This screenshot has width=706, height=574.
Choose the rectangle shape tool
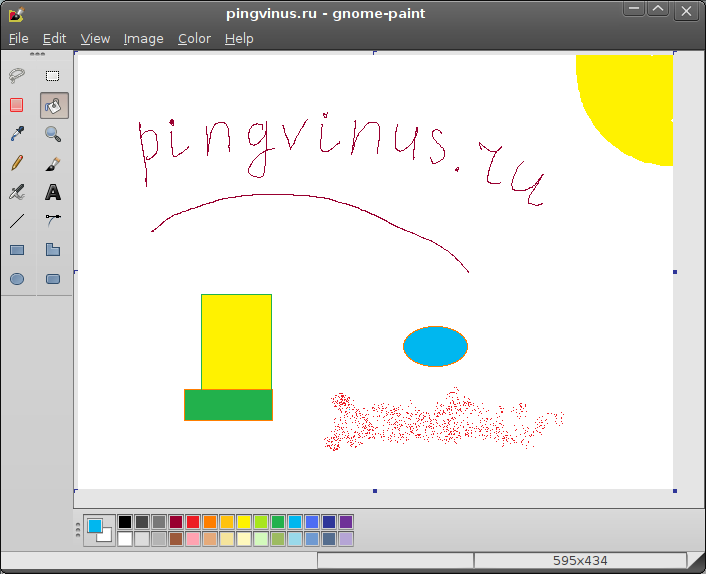[17, 250]
